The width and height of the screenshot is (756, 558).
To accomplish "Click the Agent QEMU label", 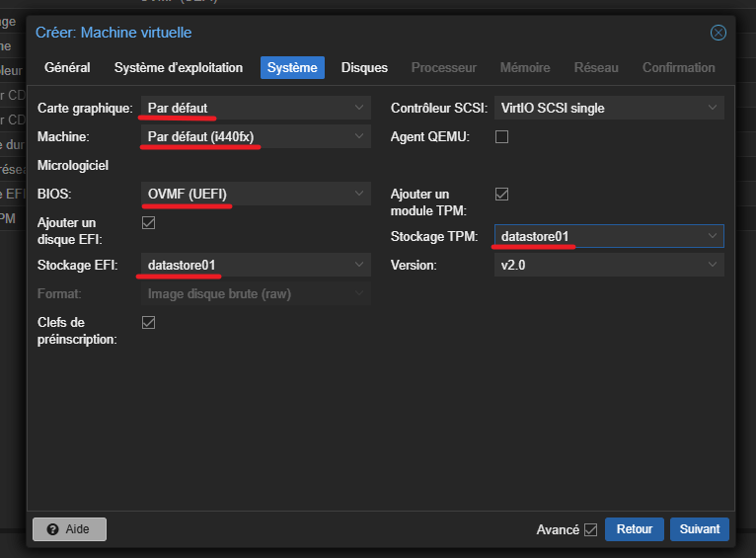I will point(430,137).
